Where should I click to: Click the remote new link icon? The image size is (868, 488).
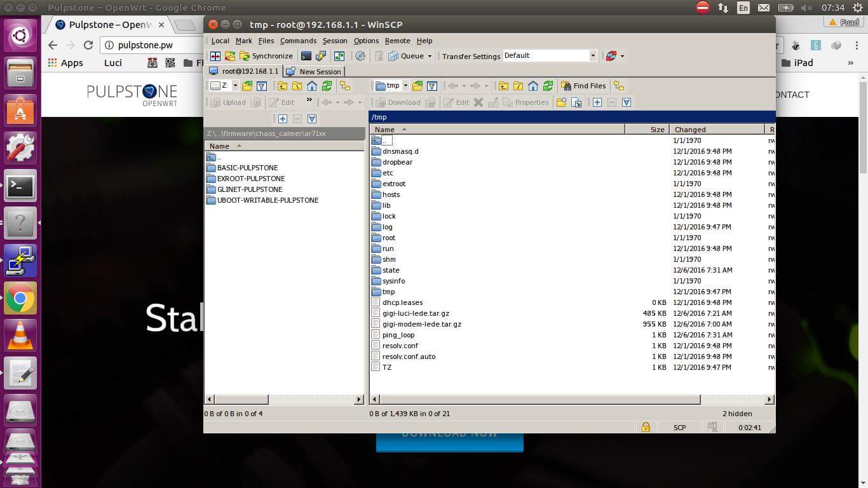pyautogui.click(x=576, y=102)
